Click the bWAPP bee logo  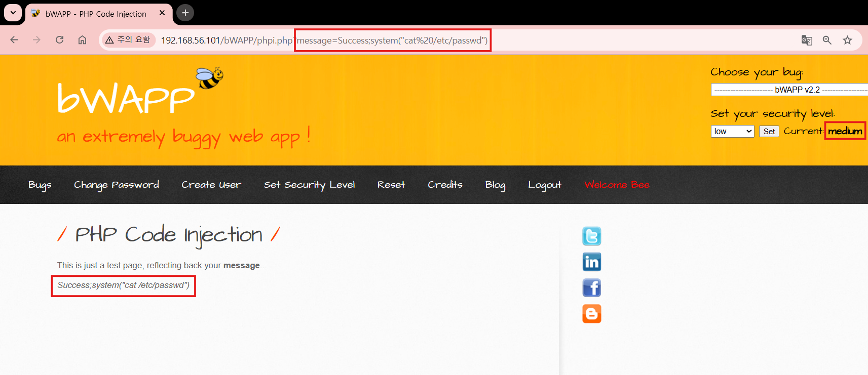pos(210,78)
